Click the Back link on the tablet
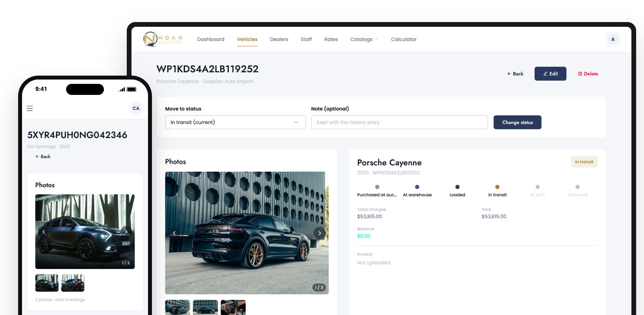 pos(515,74)
